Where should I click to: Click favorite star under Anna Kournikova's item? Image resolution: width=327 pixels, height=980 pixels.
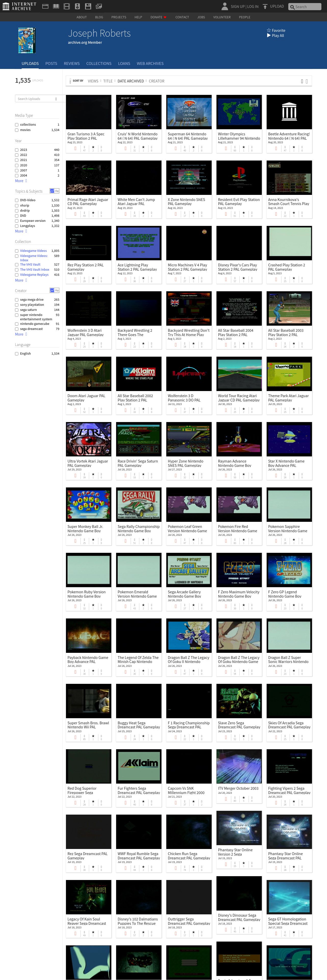(x=293, y=213)
